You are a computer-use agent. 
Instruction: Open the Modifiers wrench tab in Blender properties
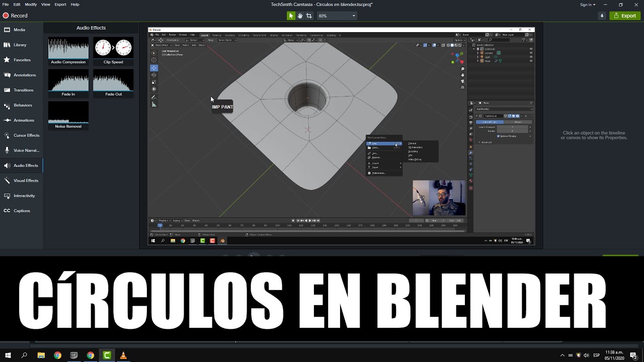coord(471,153)
